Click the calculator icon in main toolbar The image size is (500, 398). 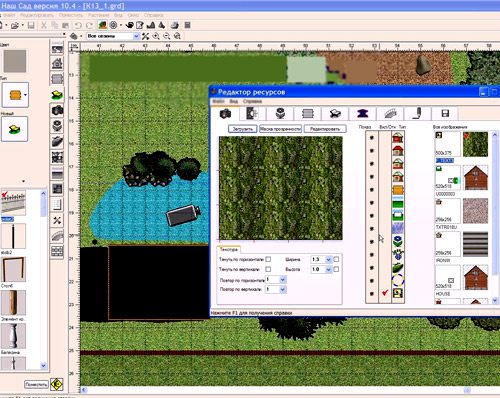(187, 25)
